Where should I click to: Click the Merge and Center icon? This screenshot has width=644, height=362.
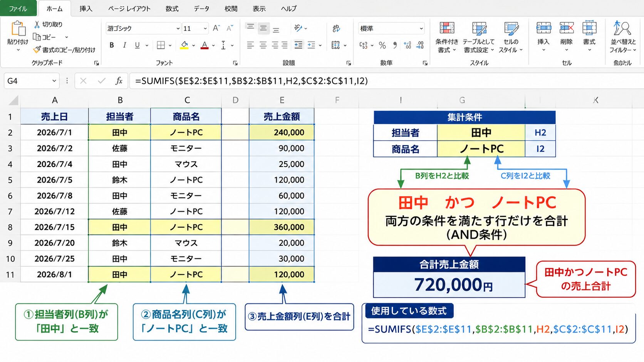[335, 45]
